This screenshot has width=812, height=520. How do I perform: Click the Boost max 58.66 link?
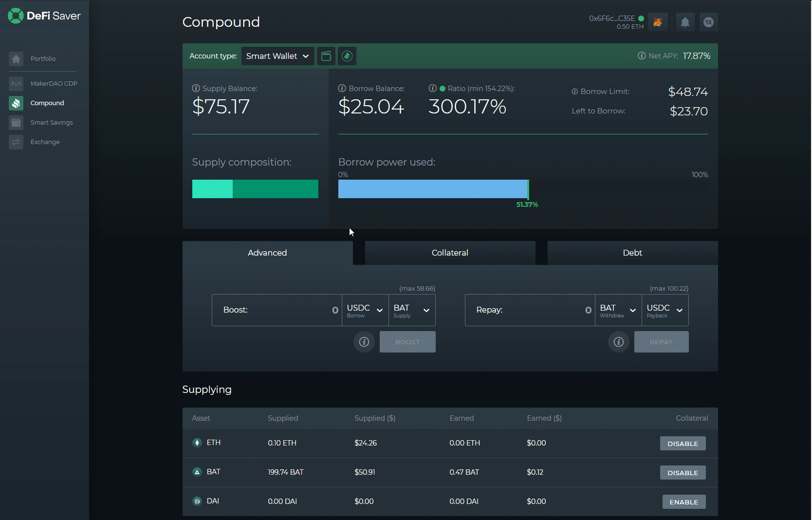pyautogui.click(x=417, y=288)
